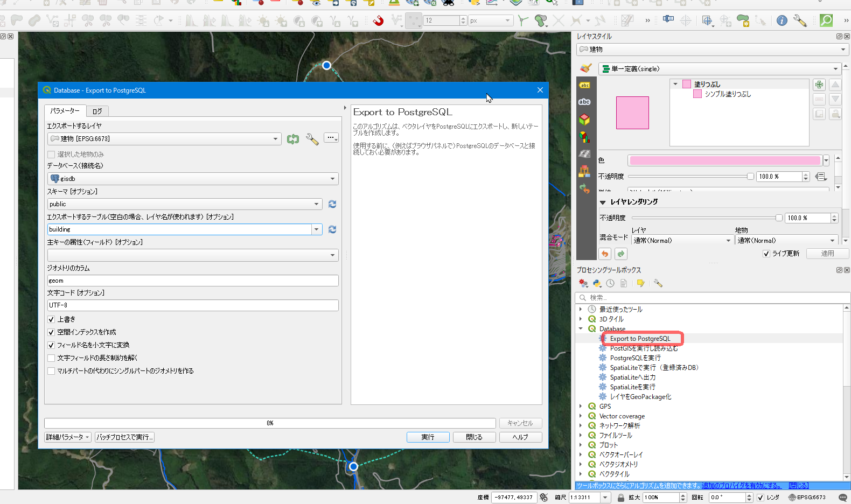Image resolution: width=851 pixels, height=504 pixels.
Task: Open style history tab with undo arrows
Action: point(584,188)
